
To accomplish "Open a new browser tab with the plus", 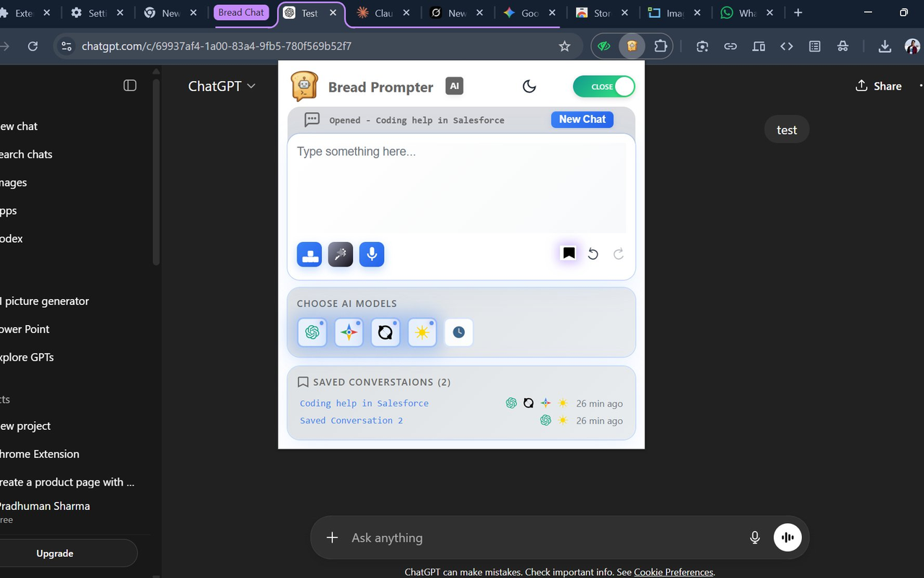I will (798, 13).
